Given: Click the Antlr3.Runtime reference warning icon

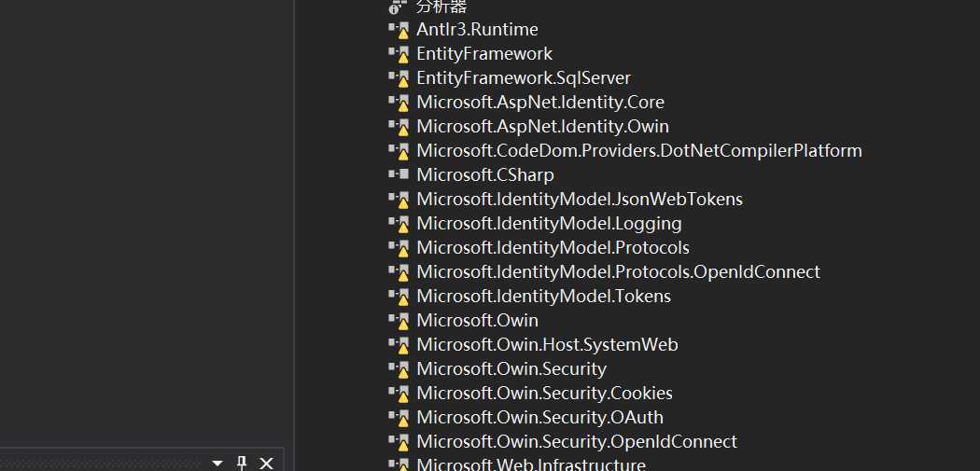Looking at the screenshot, I should click(x=399, y=30).
